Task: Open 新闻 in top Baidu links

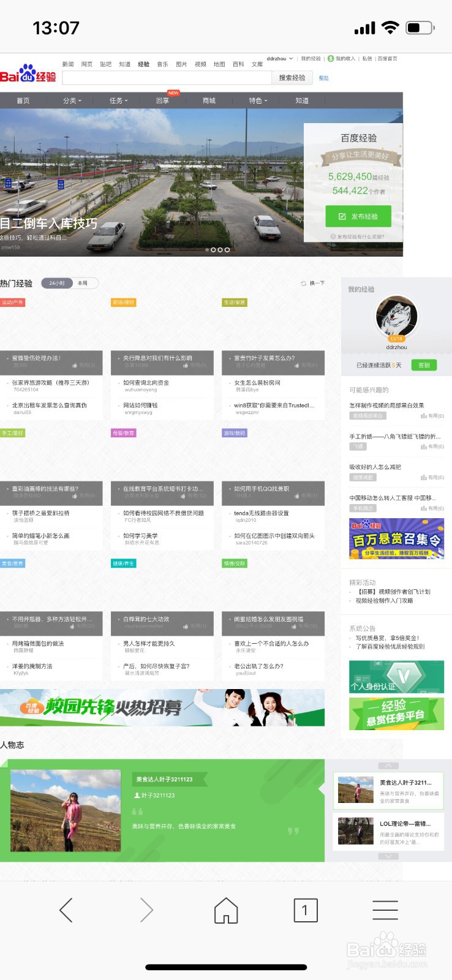Action: 68,64
